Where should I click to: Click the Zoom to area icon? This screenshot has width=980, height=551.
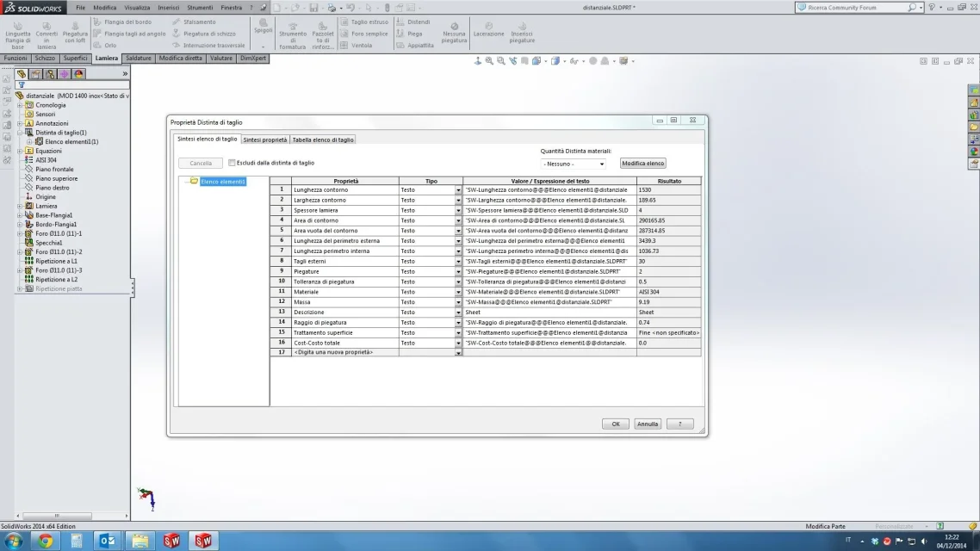point(501,61)
